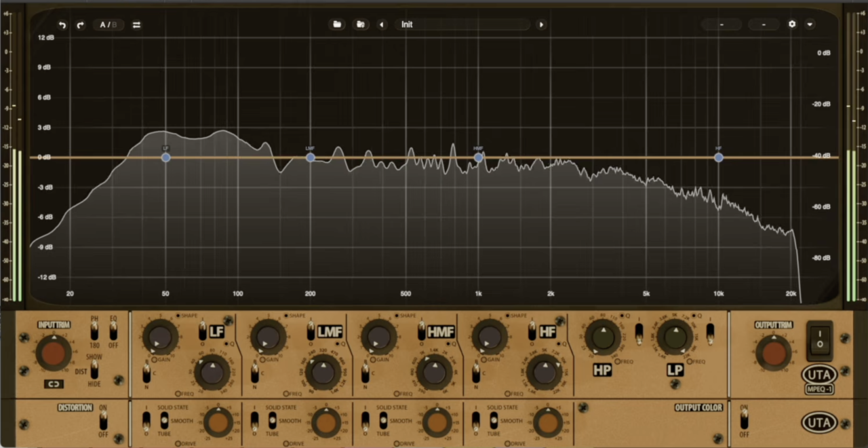Flip the HF band I/O switch

[x=532, y=331]
